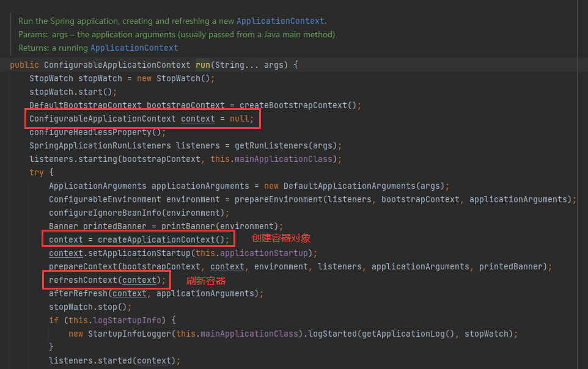Click the 'try' keyword
The image size is (588, 369).
click(x=37, y=172)
